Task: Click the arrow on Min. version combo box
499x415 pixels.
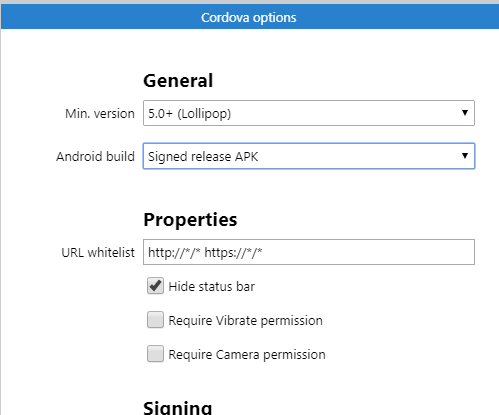Action: [465, 113]
